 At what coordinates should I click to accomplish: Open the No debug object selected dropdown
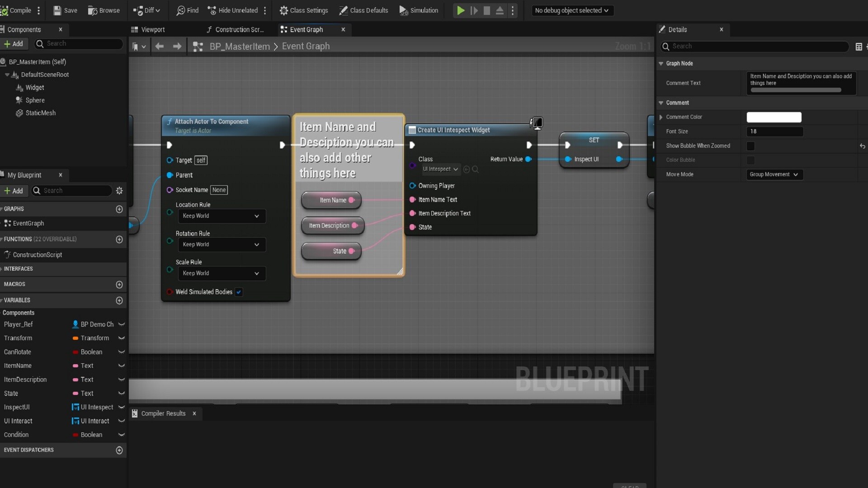click(x=572, y=10)
